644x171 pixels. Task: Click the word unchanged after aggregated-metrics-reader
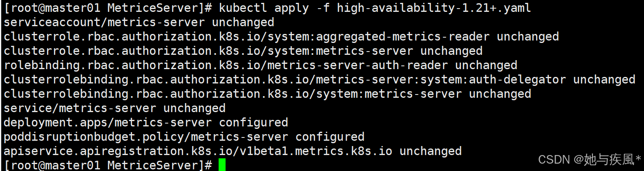pos(528,36)
